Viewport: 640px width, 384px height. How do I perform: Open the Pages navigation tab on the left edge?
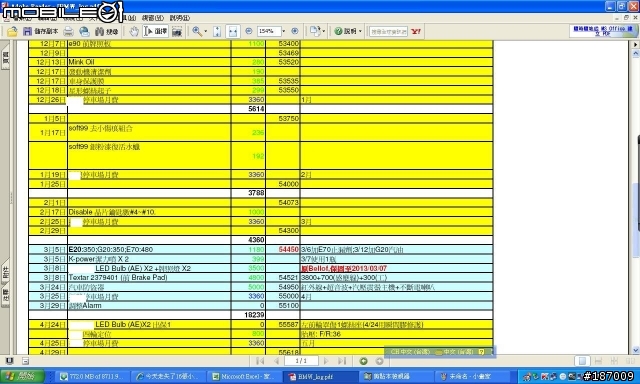[x=5, y=57]
